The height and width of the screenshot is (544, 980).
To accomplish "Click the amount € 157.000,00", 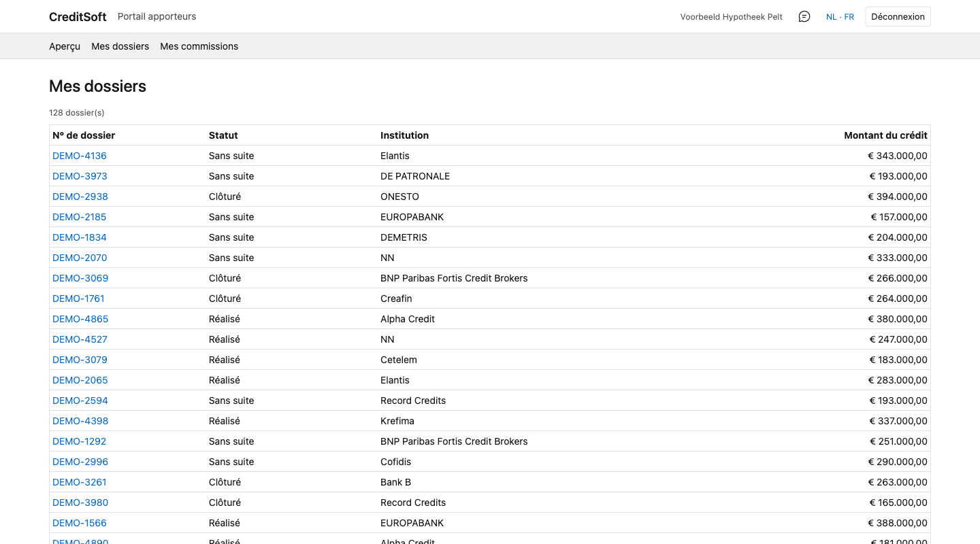I will (899, 217).
